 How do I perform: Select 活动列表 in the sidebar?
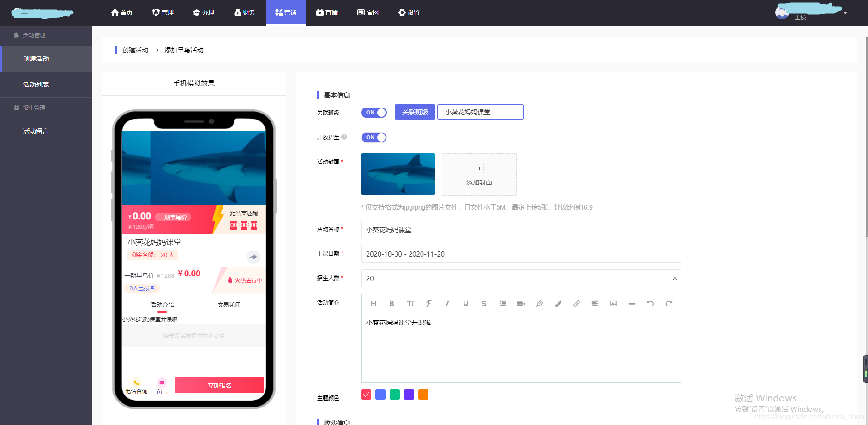coord(35,84)
